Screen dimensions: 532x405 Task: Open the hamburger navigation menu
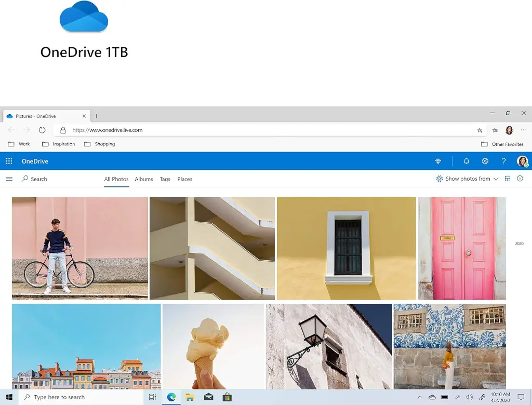coord(9,179)
